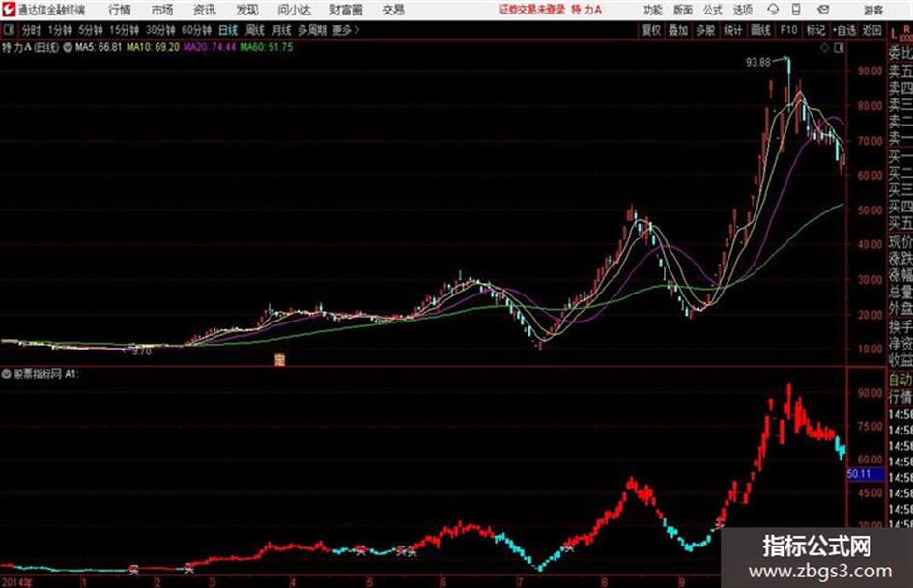913x588 pixels.
Task: Open the 选项 menu
Action: pyautogui.click(x=742, y=10)
